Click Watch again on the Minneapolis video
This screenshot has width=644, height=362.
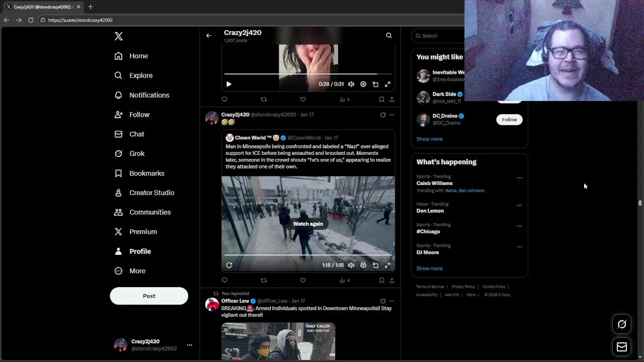[x=308, y=224]
